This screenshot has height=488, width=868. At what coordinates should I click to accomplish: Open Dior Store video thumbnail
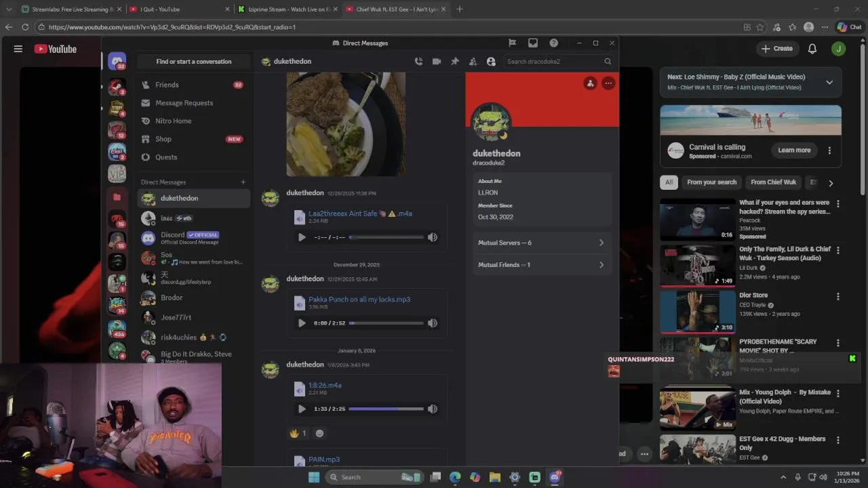tap(698, 311)
